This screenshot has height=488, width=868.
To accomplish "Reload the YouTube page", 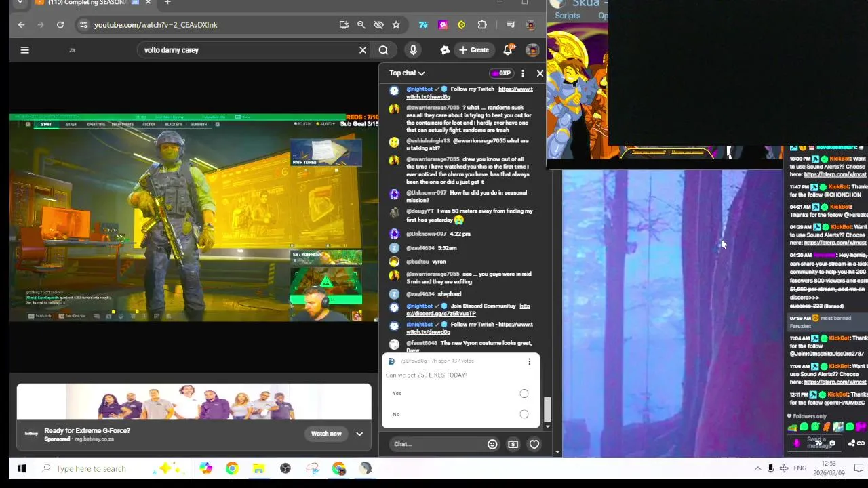I will (x=60, y=25).
